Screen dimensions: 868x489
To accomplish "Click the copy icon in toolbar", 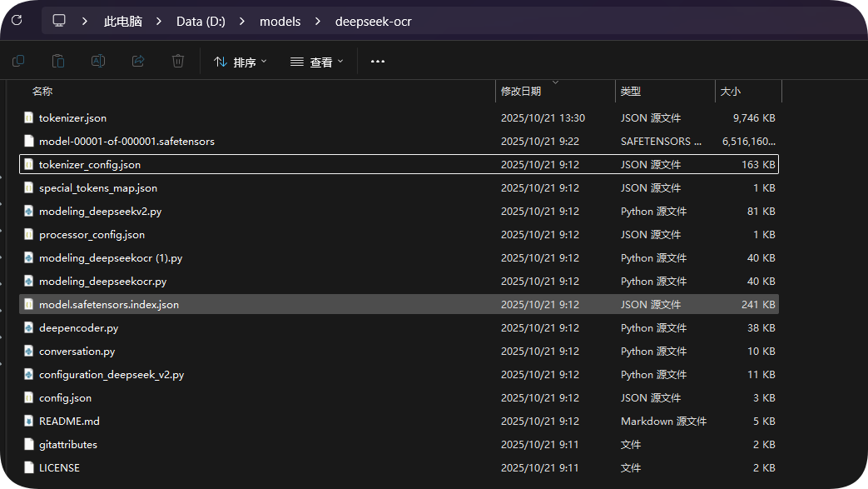I will pos(18,61).
